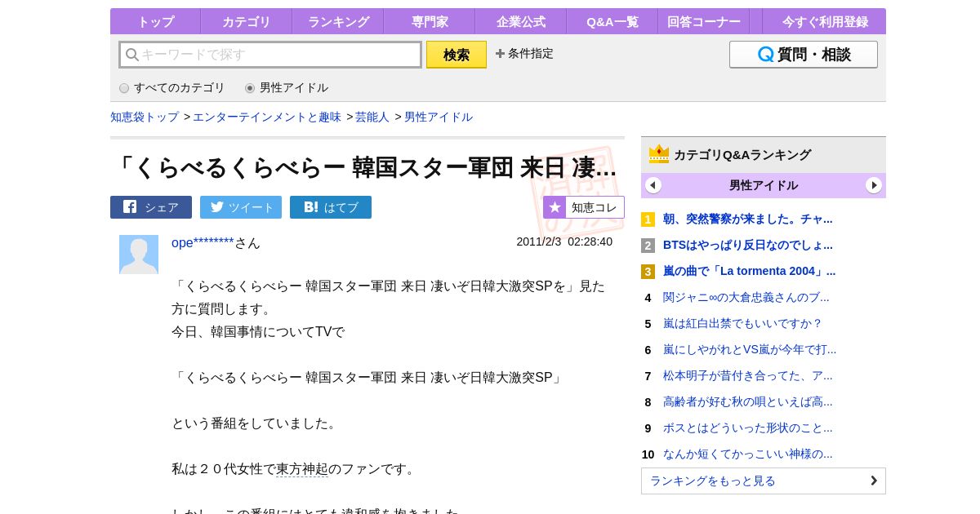Click the Facebook share icon
The height and width of the screenshot is (514, 980).
click(130, 207)
